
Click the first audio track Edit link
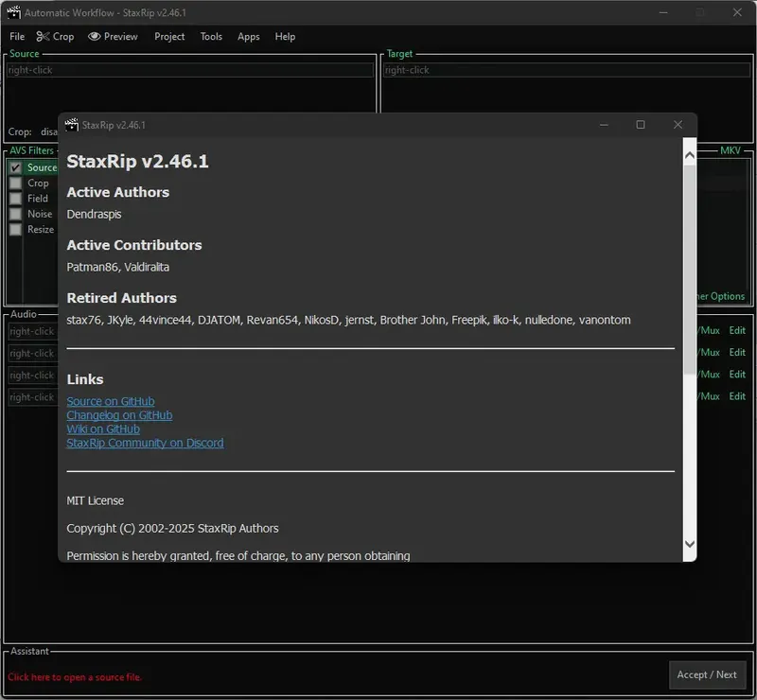pos(737,331)
